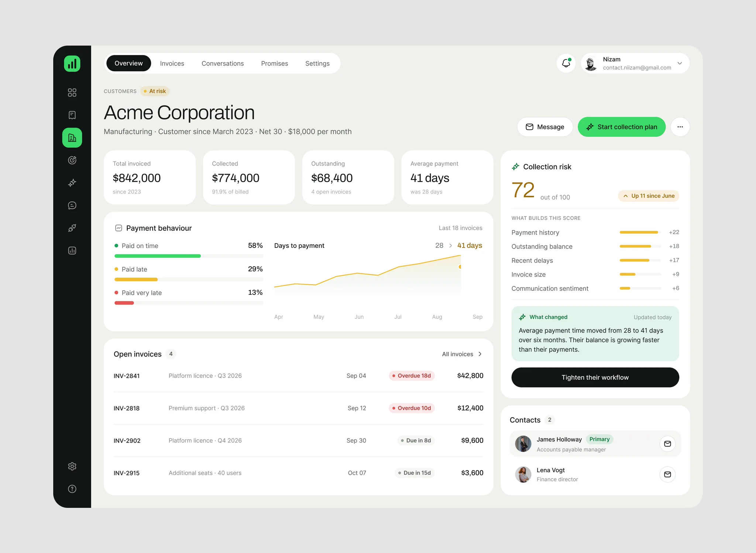Open the settings gear icon in sidebar
Screen dimensions: 756x553
(72, 466)
